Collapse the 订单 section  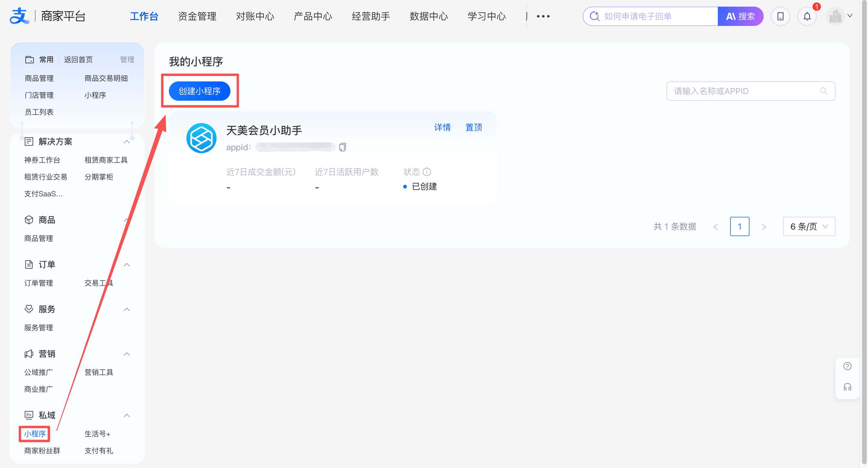click(x=127, y=265)
